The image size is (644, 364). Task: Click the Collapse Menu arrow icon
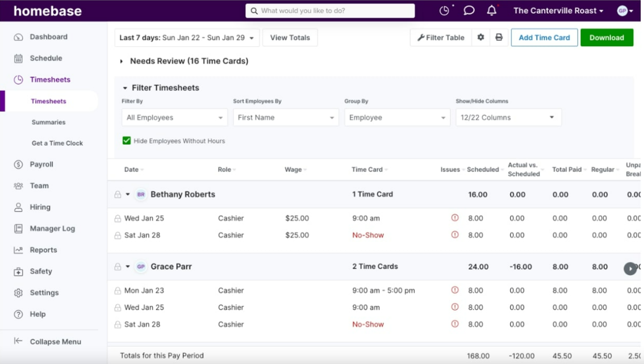coord(18,341)
